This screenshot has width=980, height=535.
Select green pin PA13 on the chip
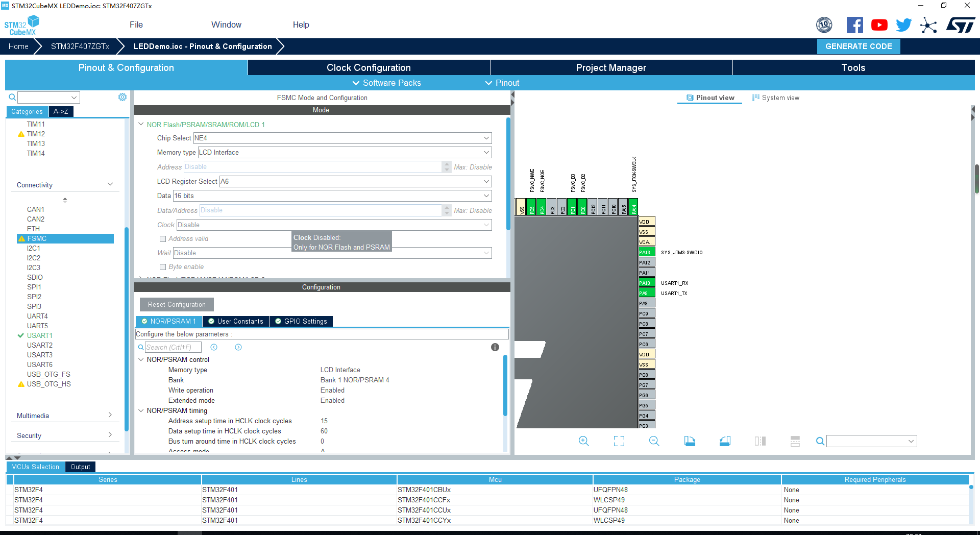point(647,252)
